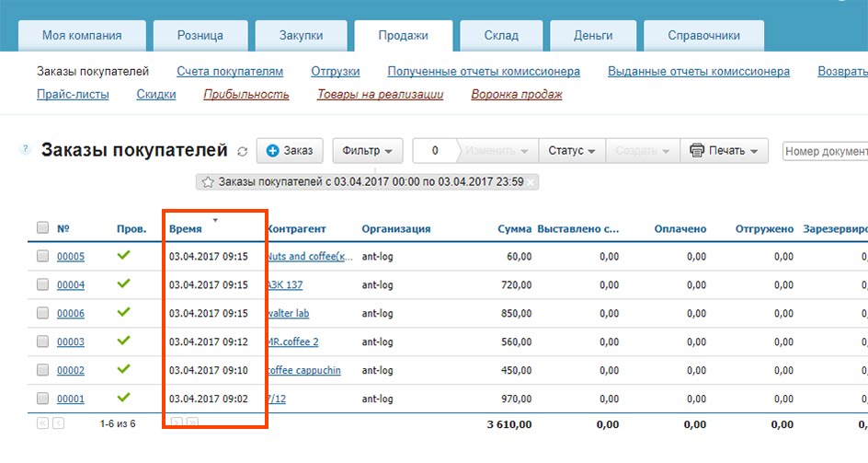The width and height of the screenshot is (868, 463).
Task: Remove the date filter tag with x
Action: point(531,182)
